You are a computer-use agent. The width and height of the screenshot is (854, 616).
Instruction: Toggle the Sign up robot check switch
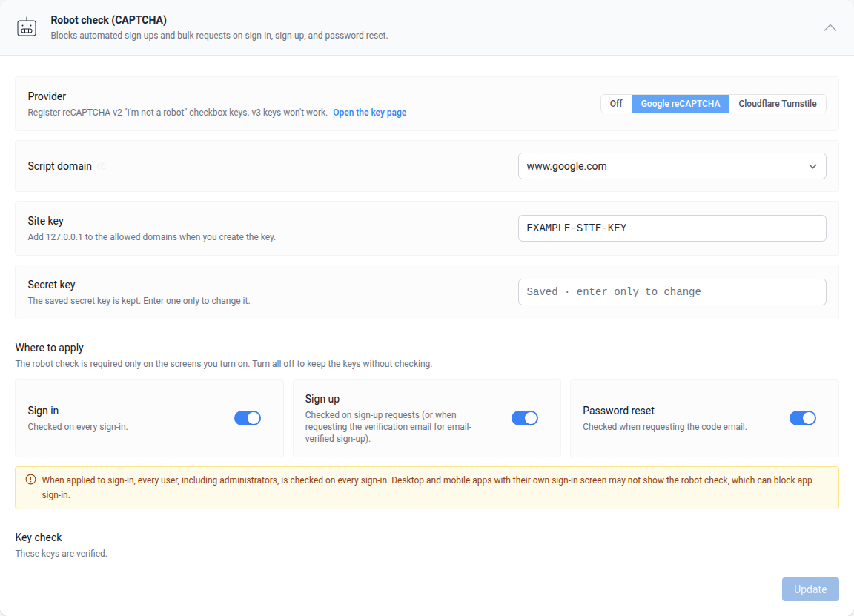click(x=525, y=418)
